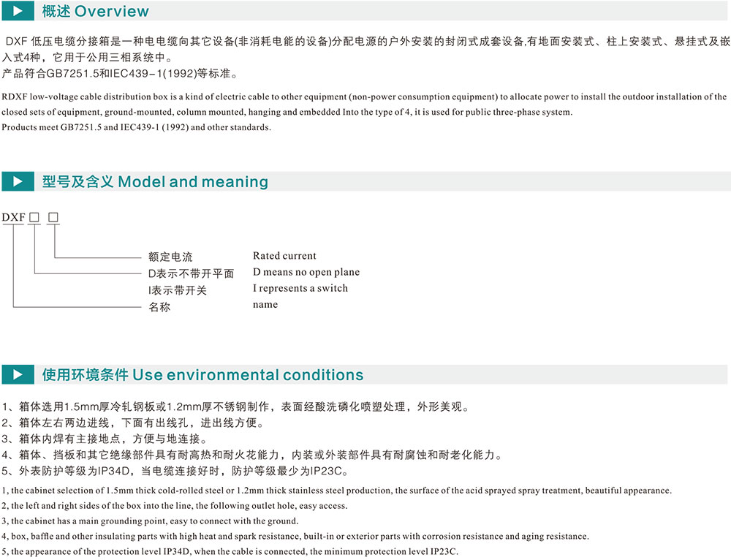Click the "D表示不带开平面" Chinese label
The image size is (731, 560).
(x=191, y=273)
